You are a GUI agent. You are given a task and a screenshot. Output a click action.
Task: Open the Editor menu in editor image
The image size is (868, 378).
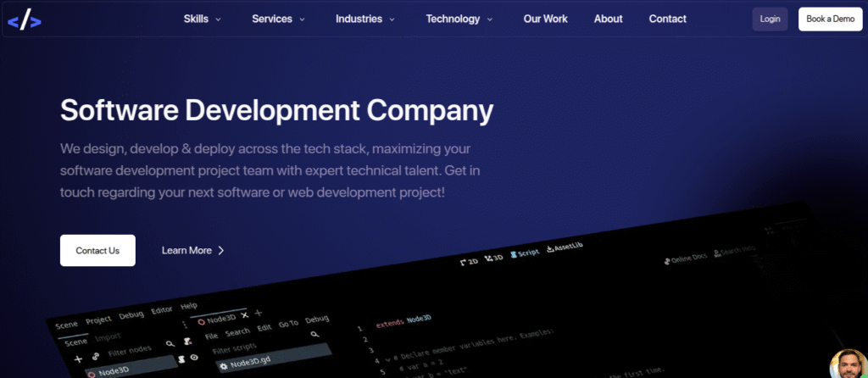[x=162, y=309]
